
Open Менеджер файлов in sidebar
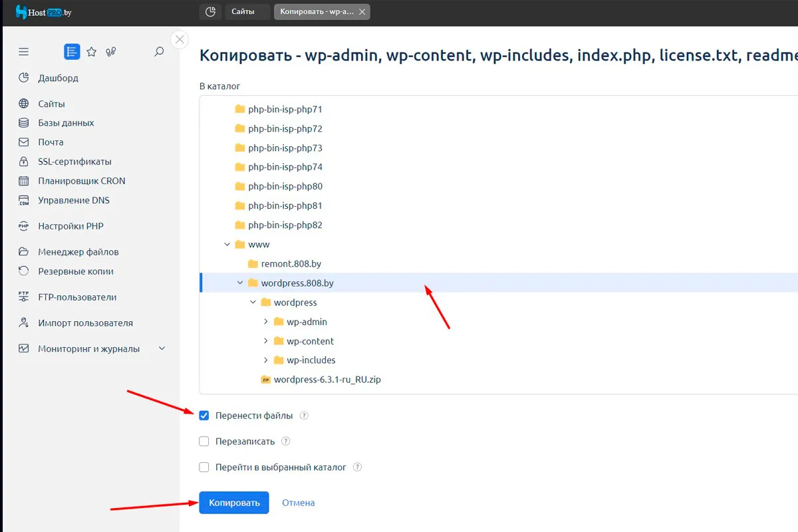click(78, 252)
